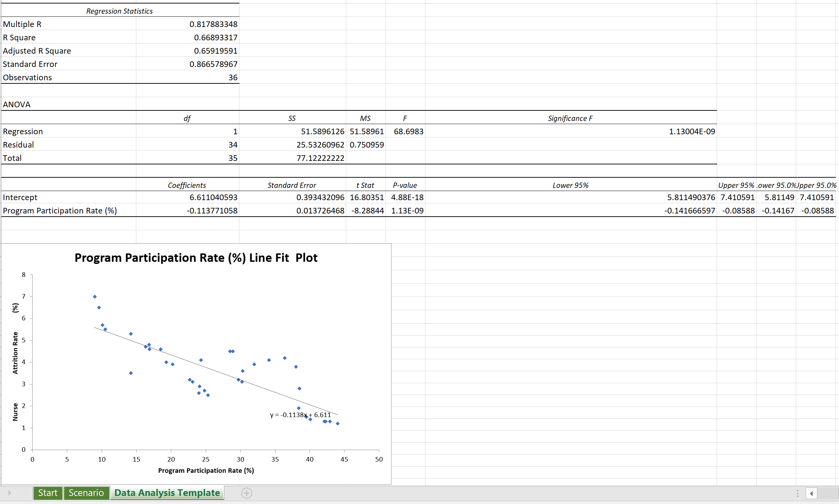Select the trendline equation label on chart
Image resolution: width=839 pixels, height=504 pixels.
pyautogui.click(x=300, y=415)
